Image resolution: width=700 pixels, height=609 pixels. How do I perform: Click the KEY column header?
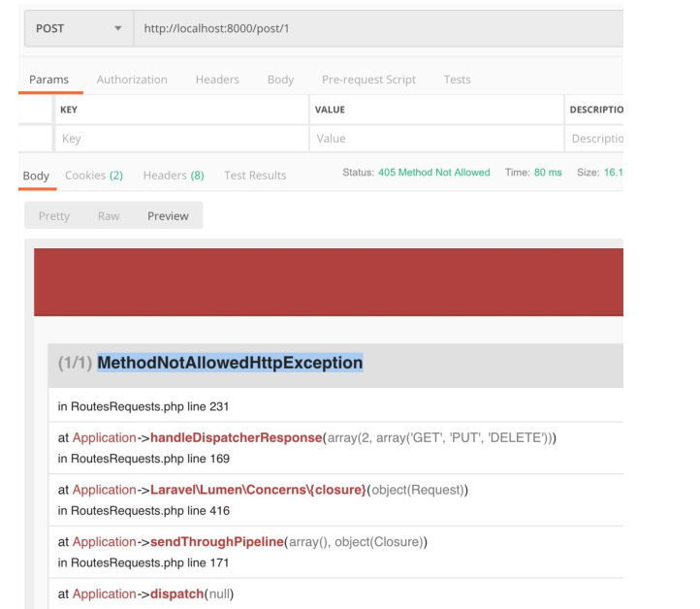coord(69,110)
